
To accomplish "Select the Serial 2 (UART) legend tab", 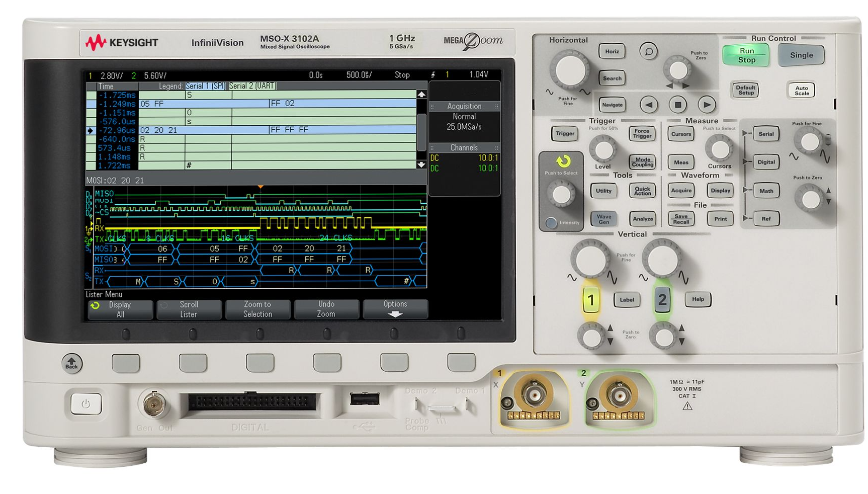I will 252,86.
